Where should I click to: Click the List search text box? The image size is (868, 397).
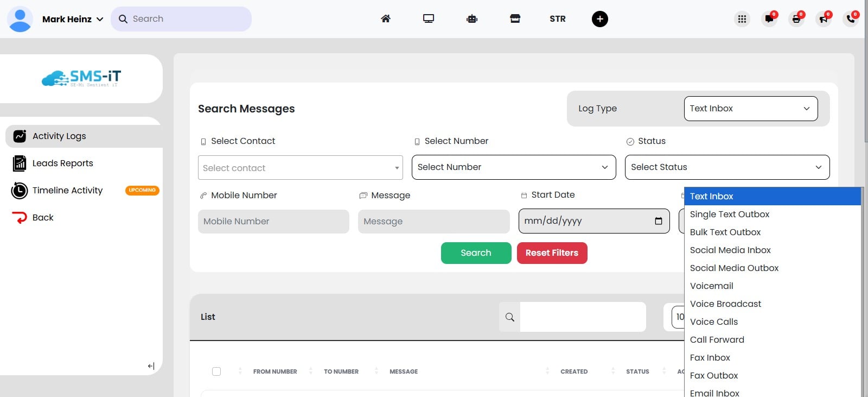pos(583,317)
